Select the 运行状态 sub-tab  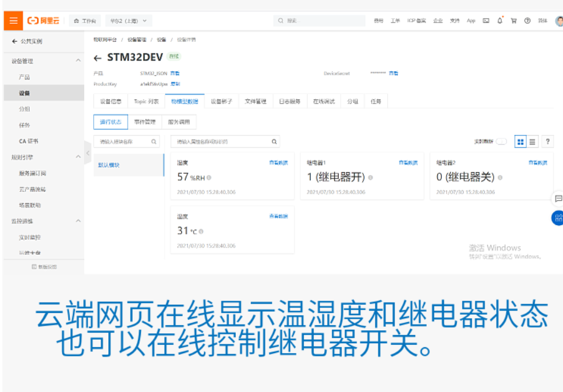[111, 122]
